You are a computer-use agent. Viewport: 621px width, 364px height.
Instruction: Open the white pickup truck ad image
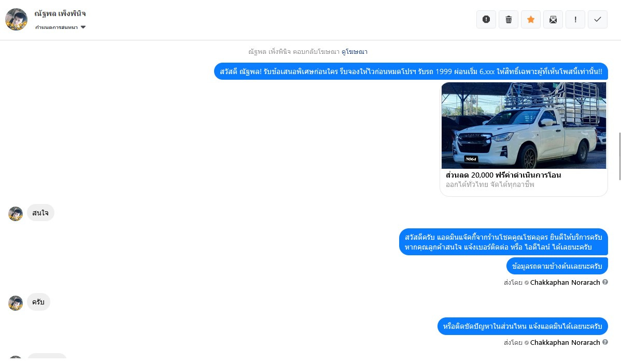[x=524, y=125]
